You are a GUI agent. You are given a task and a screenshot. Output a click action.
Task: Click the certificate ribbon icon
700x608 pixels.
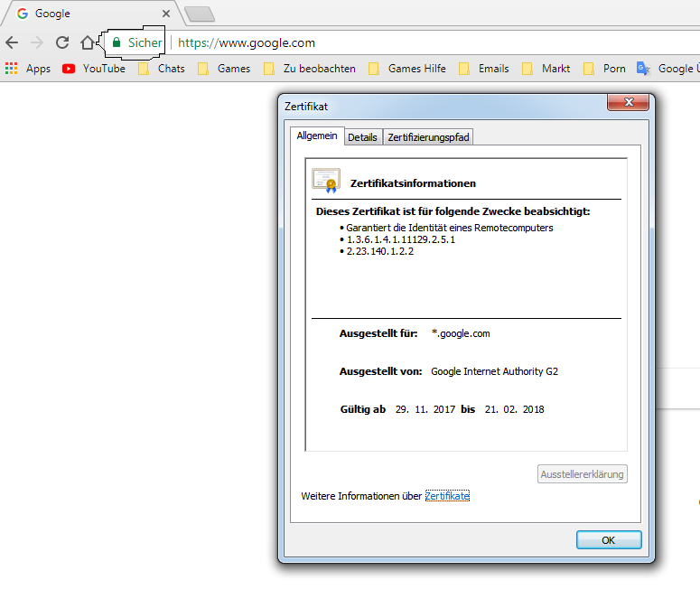(x=326, y=181)
